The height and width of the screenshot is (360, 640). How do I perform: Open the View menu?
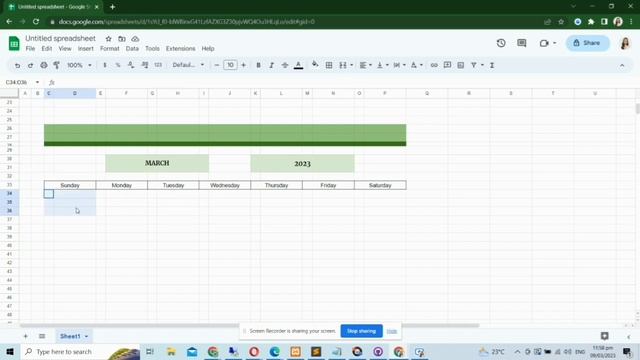[x=65, y=49]
